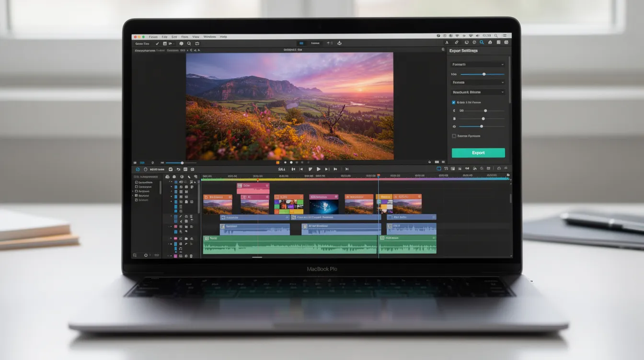
Task: Click the snapshot camera icon in the top toolbar
Action: 196,44
